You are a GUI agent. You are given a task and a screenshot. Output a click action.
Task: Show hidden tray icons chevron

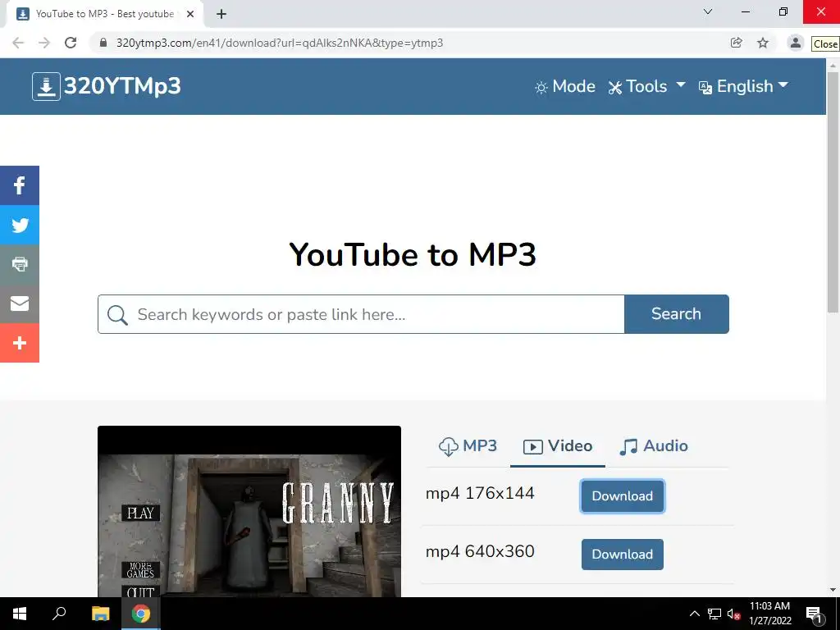point(694,614)
